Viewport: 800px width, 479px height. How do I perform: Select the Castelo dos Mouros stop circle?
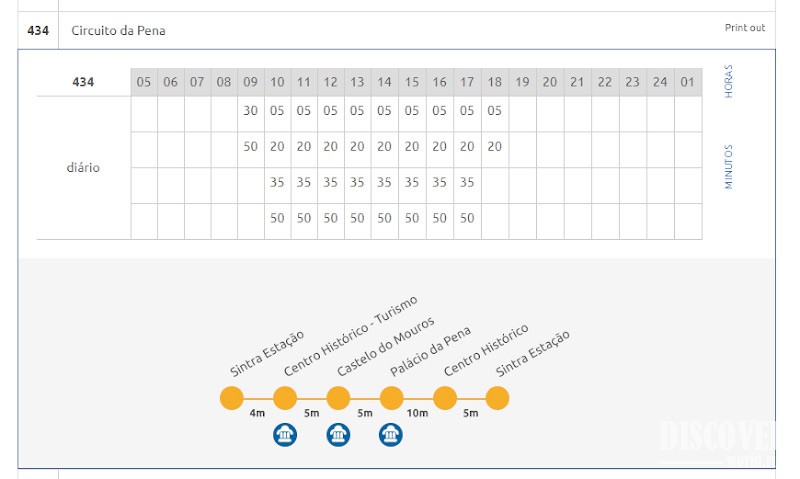[x=338, y=398]
